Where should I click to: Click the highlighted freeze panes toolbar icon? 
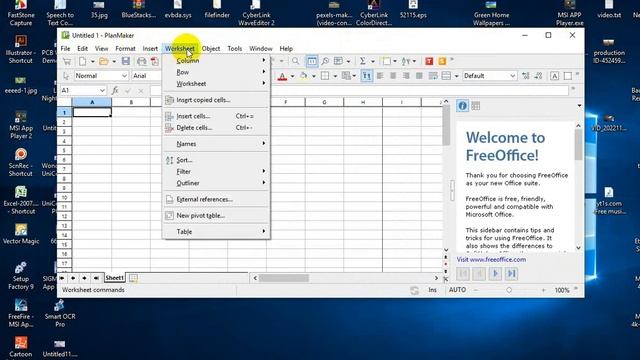pos(311,61)
